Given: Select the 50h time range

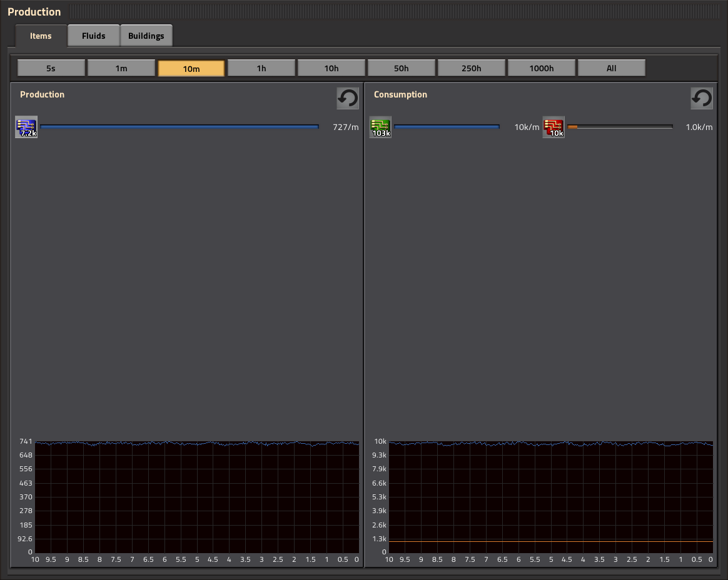Looking at the screenshot, I should tap(402, 68).
